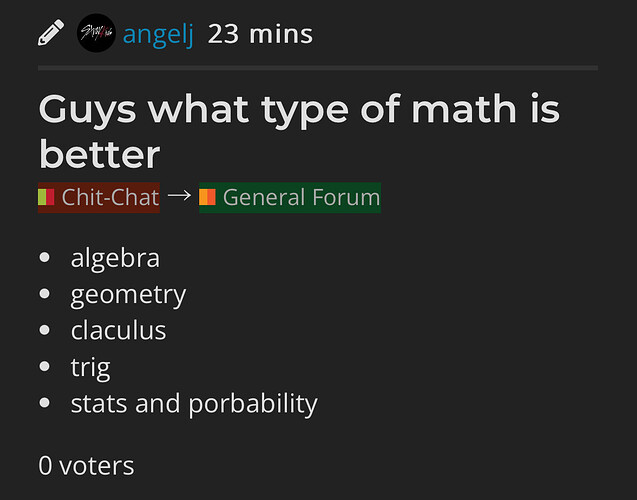Click the Guys what type of math title
The width and height of the screenshot is (637, 500).
tap(299, 132)
